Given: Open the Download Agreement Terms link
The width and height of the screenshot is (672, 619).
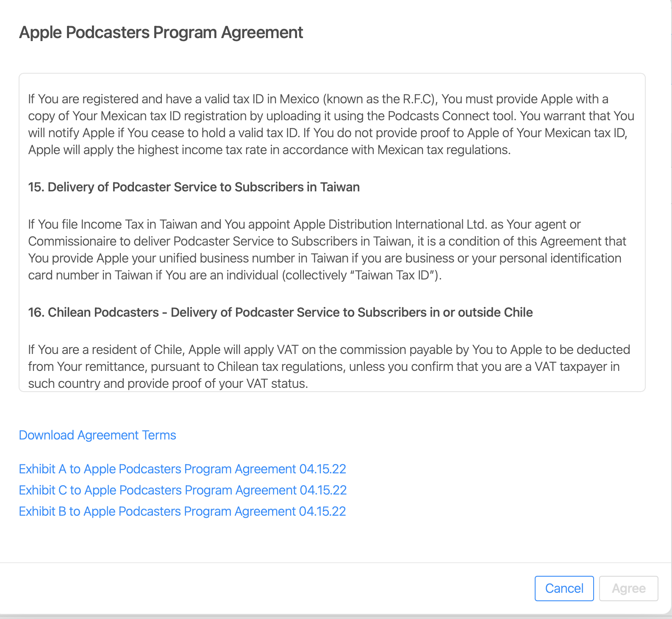Looking at the screenshot, I should pyautogui.click(x=97, y=435).
